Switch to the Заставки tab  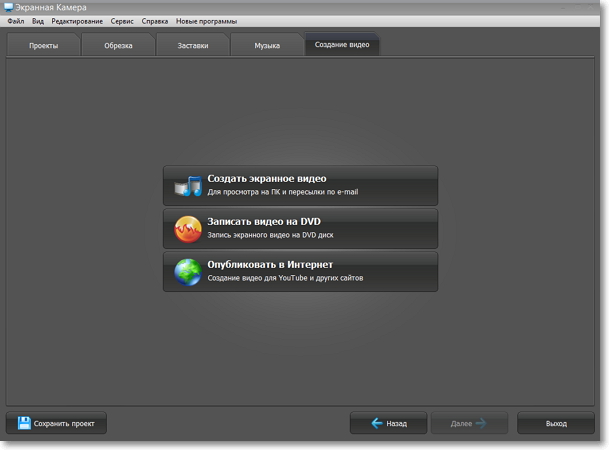point(193,45)
